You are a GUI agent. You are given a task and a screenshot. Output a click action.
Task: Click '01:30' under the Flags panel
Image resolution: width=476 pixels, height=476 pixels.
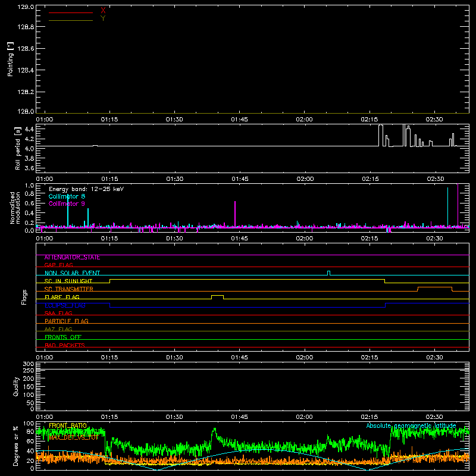click(x=174, y=358)
